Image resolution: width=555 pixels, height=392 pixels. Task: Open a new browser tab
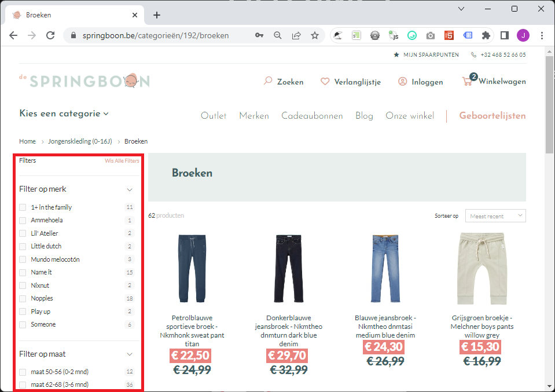click(157, 15)
